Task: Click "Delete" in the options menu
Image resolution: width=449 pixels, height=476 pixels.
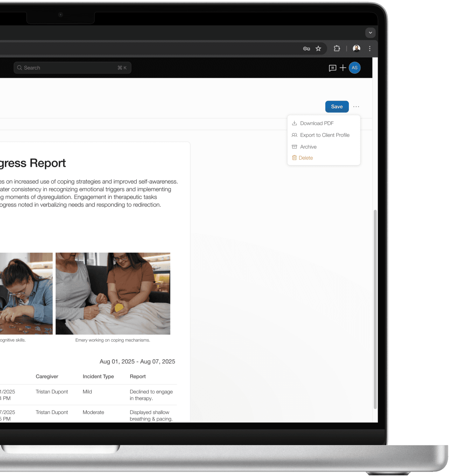Action: point(306,158)
